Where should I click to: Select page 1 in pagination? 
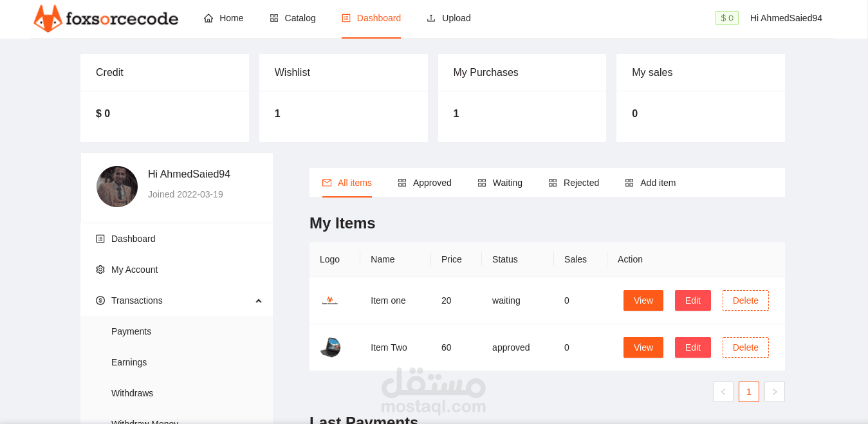pos(749,392)
